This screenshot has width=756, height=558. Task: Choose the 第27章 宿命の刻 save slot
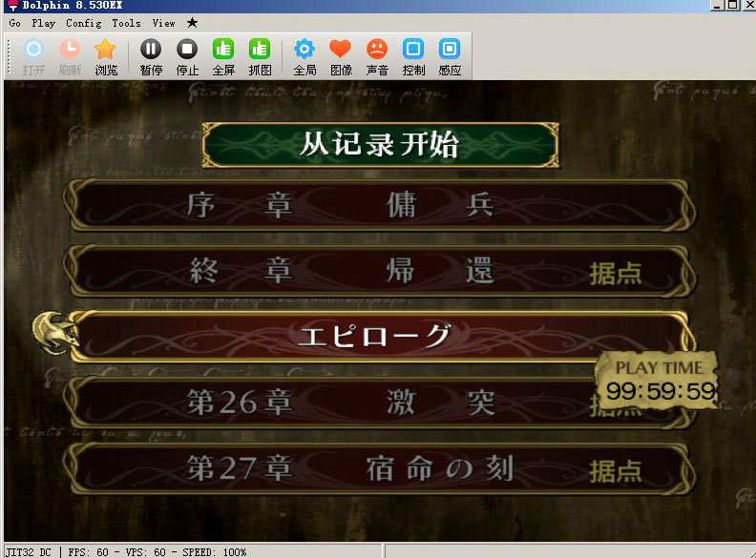point(377,468)
